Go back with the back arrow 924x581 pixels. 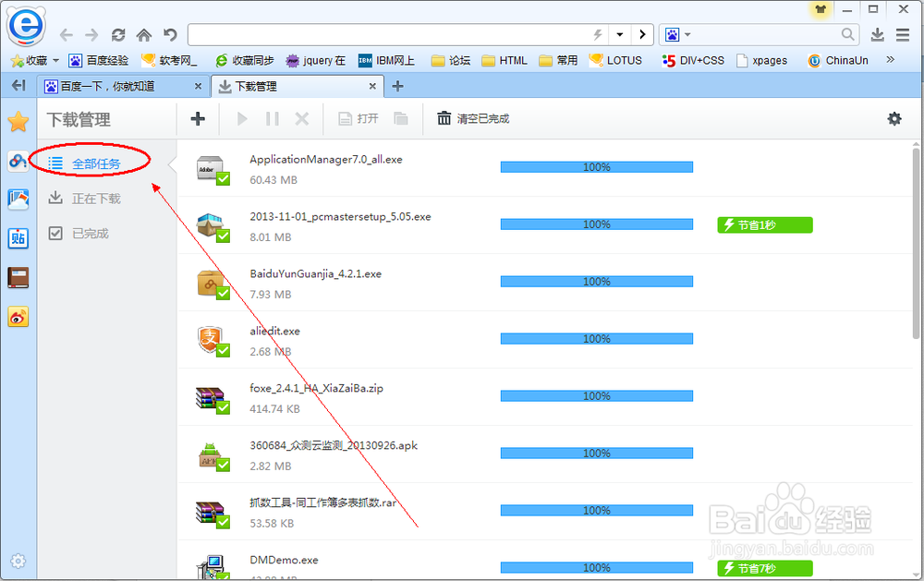(66, 35)
